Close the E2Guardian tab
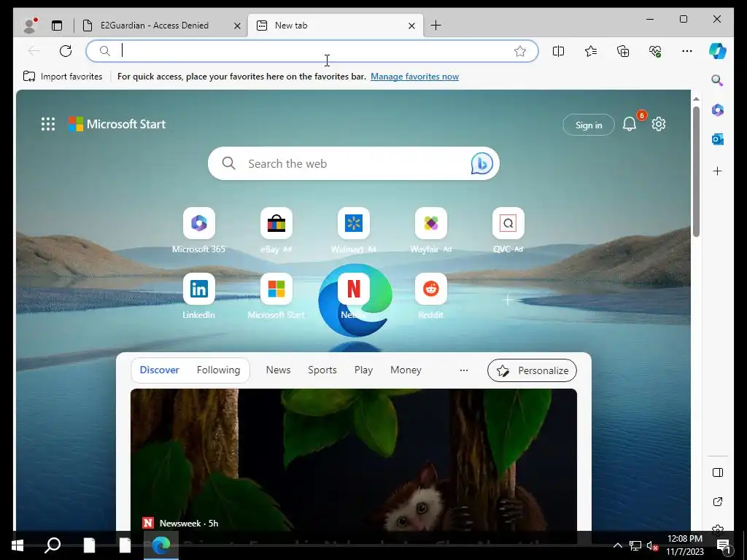 point(237,26)
